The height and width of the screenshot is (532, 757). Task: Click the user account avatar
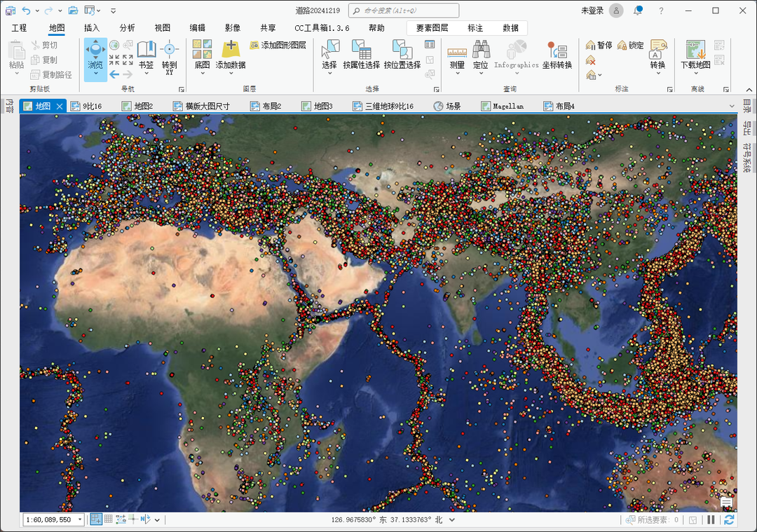(x=616, y=11)
